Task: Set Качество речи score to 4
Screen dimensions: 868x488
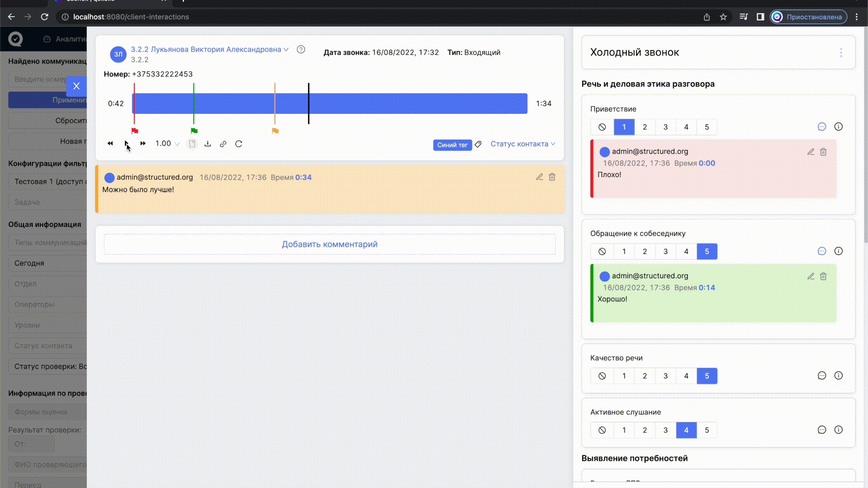Action: pos(686,376)
